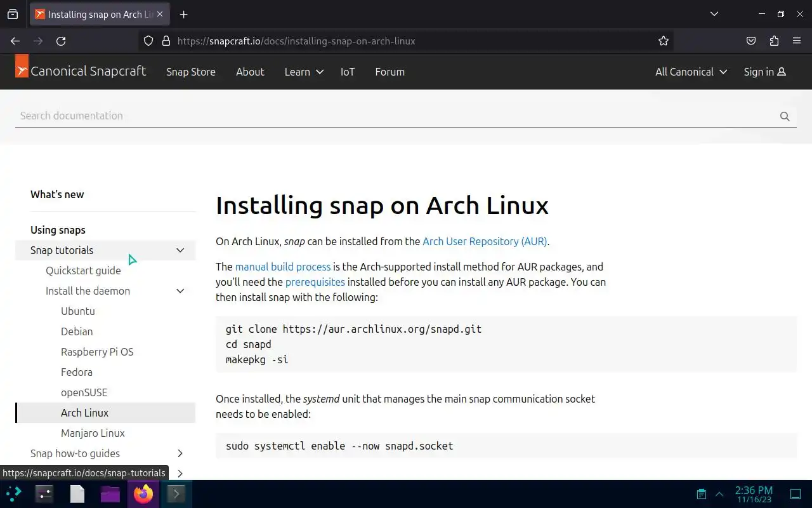Viewport: 812px width, 508px height.
Task: Close the Installing snap on Arch Linux tab
Action: tap(160, 14)
